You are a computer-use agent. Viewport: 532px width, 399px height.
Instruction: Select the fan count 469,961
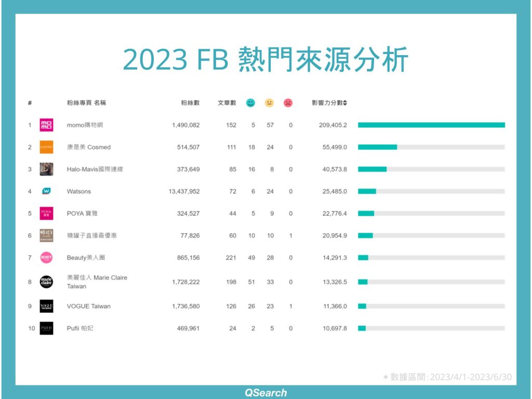pos(188,328)
